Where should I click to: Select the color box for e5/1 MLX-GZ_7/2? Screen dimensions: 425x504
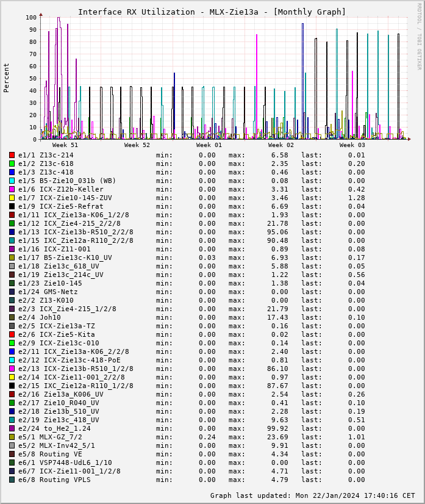point(12,437)
